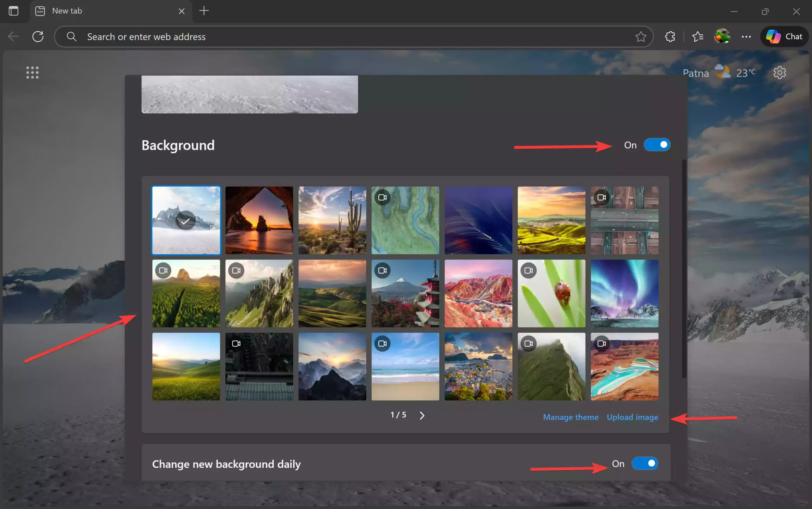This screenshot has height=509, width=812.
Task: Open the page settings gear icon
Action: point(779,73)
